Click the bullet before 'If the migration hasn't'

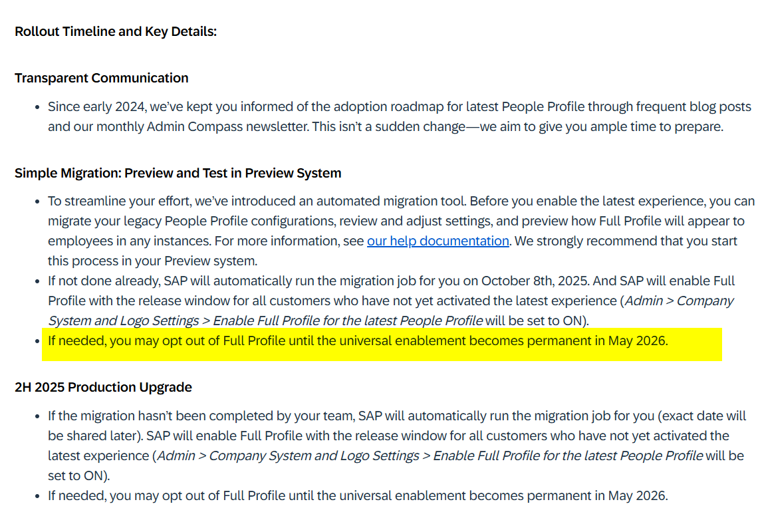click(37, 416)
